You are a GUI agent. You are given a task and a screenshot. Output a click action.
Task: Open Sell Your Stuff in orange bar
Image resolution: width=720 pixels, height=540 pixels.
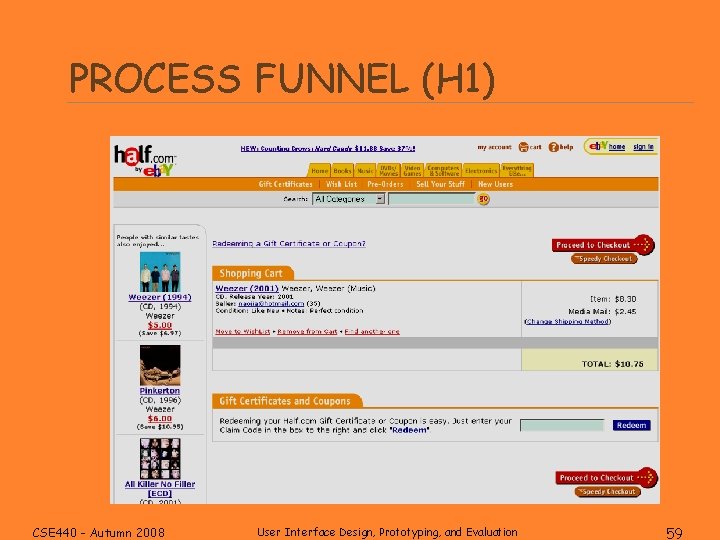440,184
